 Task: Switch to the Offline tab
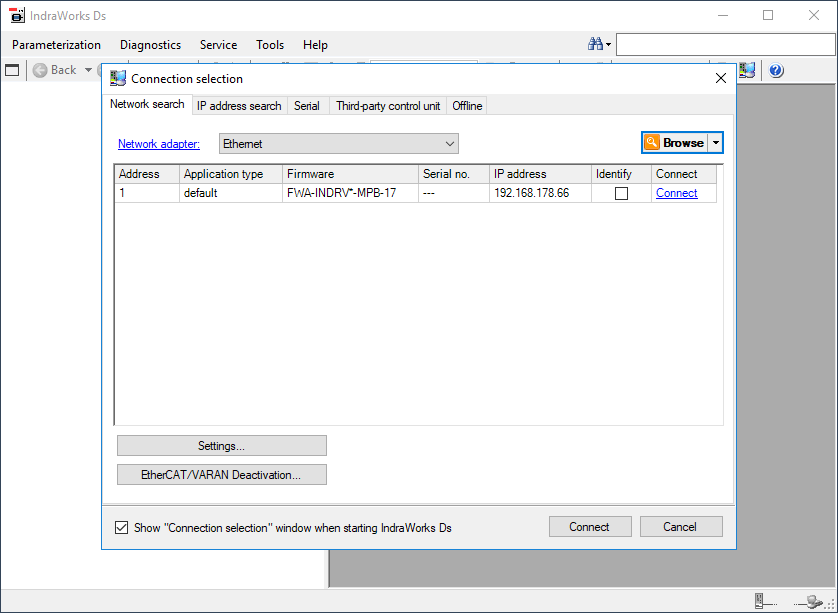(467, 106)
